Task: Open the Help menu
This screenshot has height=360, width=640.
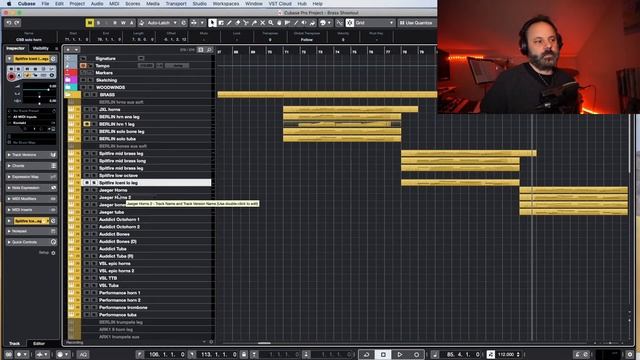Action: tap(318, 4)
